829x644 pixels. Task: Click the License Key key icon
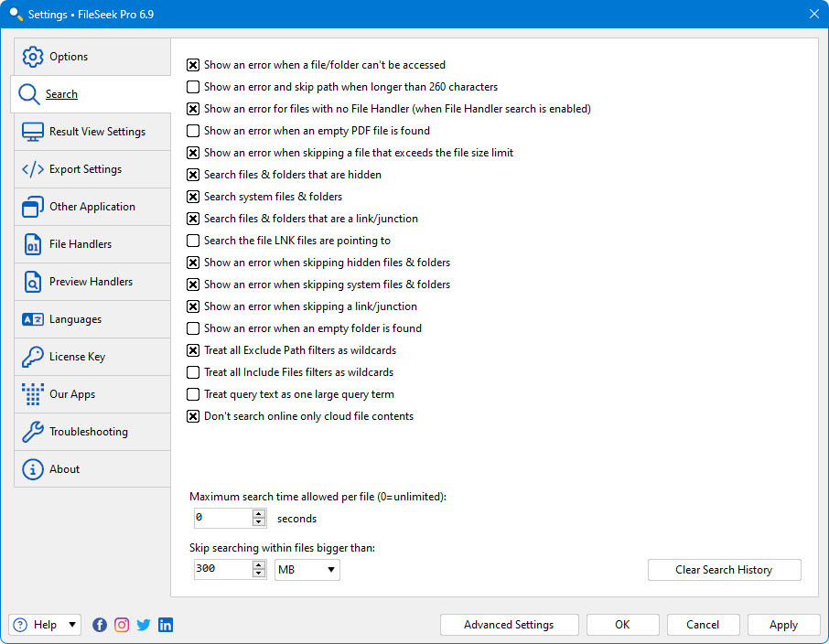[x=32, y=357]
